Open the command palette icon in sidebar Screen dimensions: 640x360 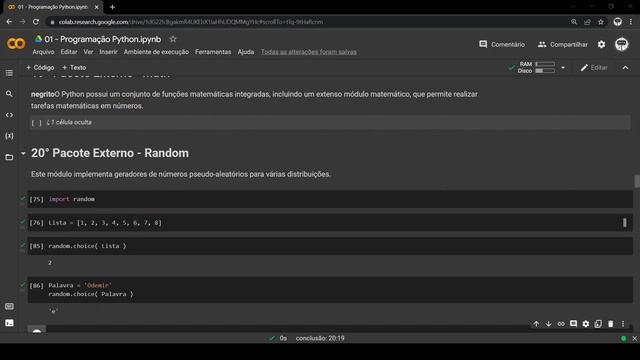pyautogui.click(x=9, y=307)
